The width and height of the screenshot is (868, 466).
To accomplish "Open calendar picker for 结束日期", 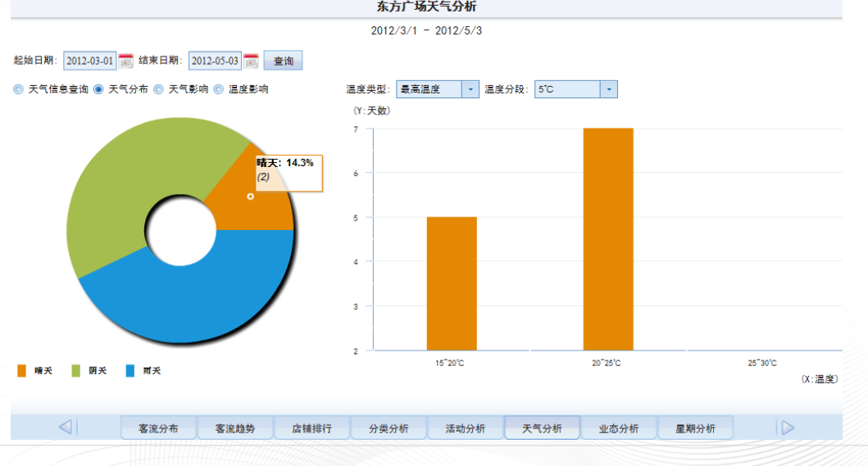I will [252, 61].
